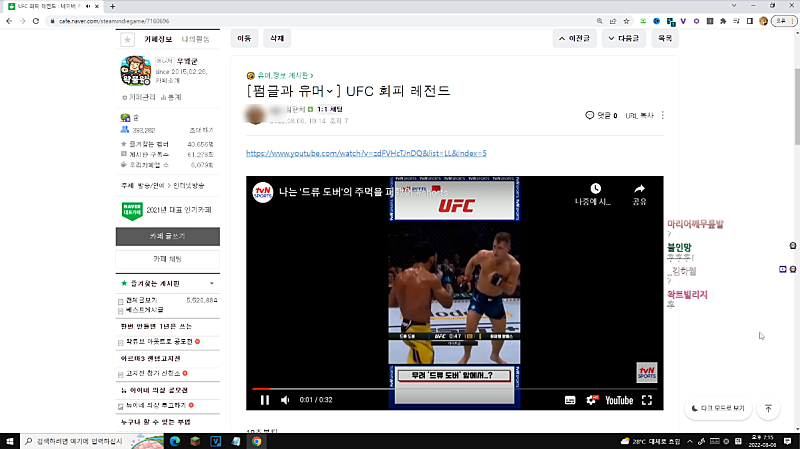Open the Windows Start menu
The image size is (800, 449).
click(10, 441)
